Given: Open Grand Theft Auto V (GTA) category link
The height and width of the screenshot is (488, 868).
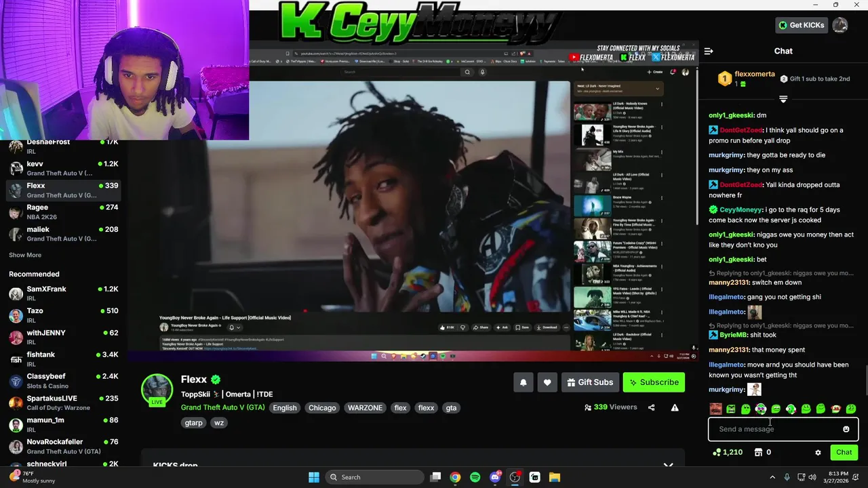Looking at the screenshot, I should click(x=222, y=407).
